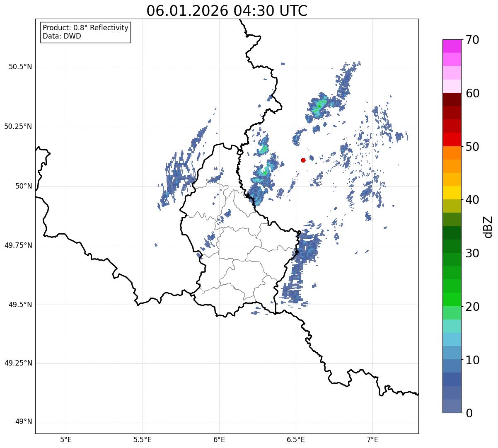Click the dBZ colorbar axis label
This screenshot has height=448, width=498.
(x=488, y=227)
